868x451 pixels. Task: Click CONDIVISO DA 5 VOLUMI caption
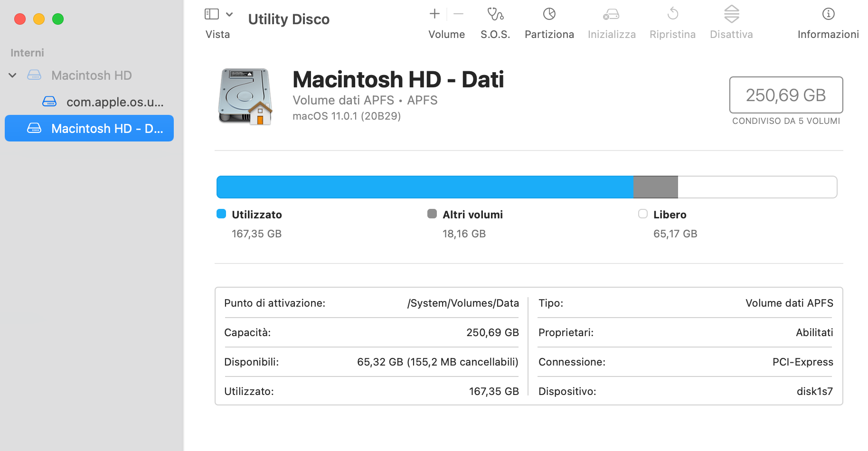pos(786,121)
